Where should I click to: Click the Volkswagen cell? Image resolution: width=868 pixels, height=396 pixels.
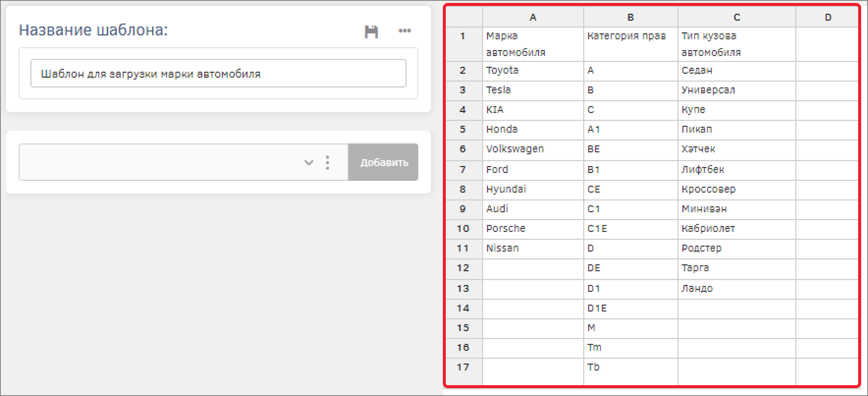coord(533,149)
